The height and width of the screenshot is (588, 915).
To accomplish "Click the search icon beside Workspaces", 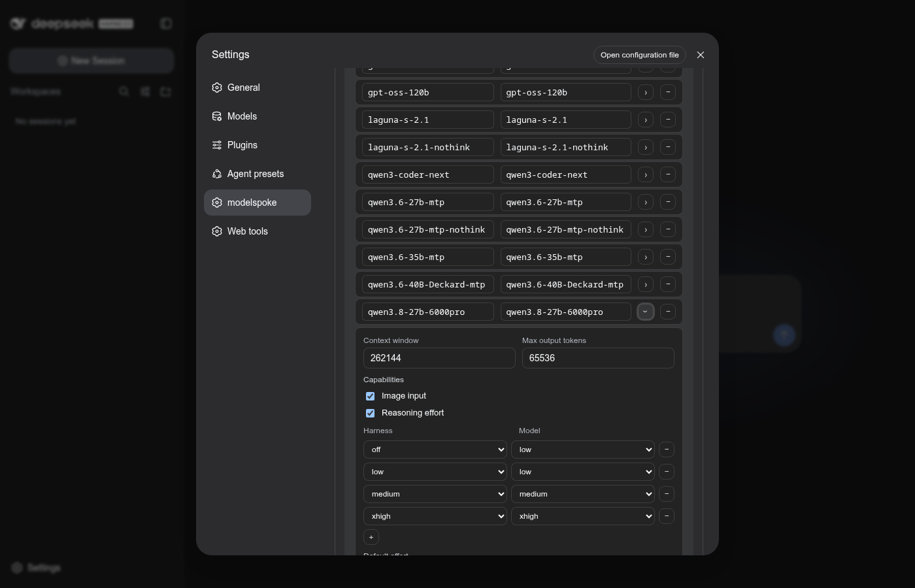I will (x=124, y=91).
